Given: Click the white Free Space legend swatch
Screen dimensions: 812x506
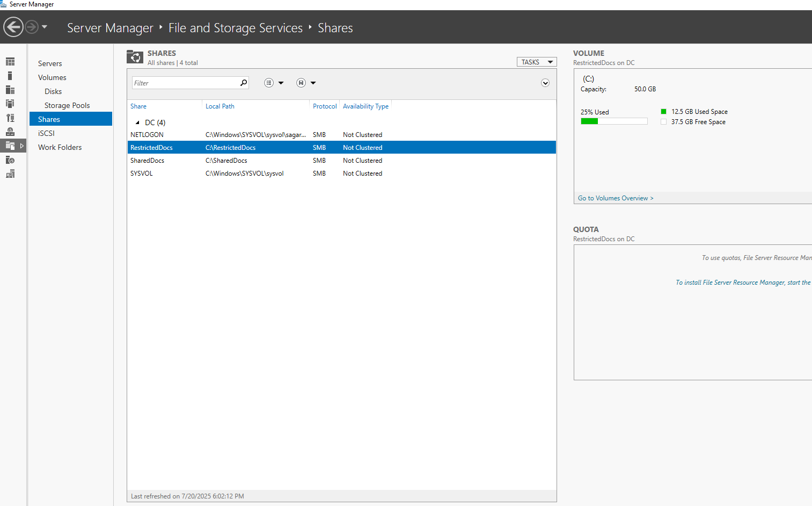Looking at the screenshot, I should [663, 122].
